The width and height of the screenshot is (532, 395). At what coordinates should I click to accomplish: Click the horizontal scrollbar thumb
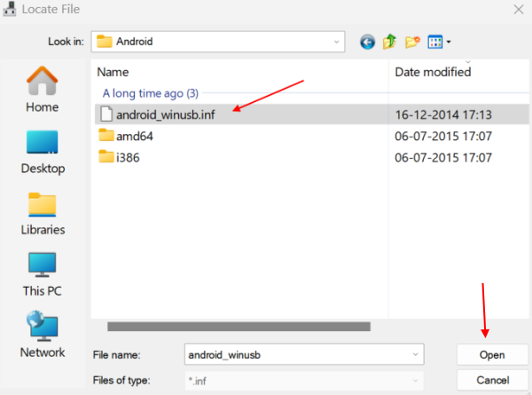[x=239, y=327]
